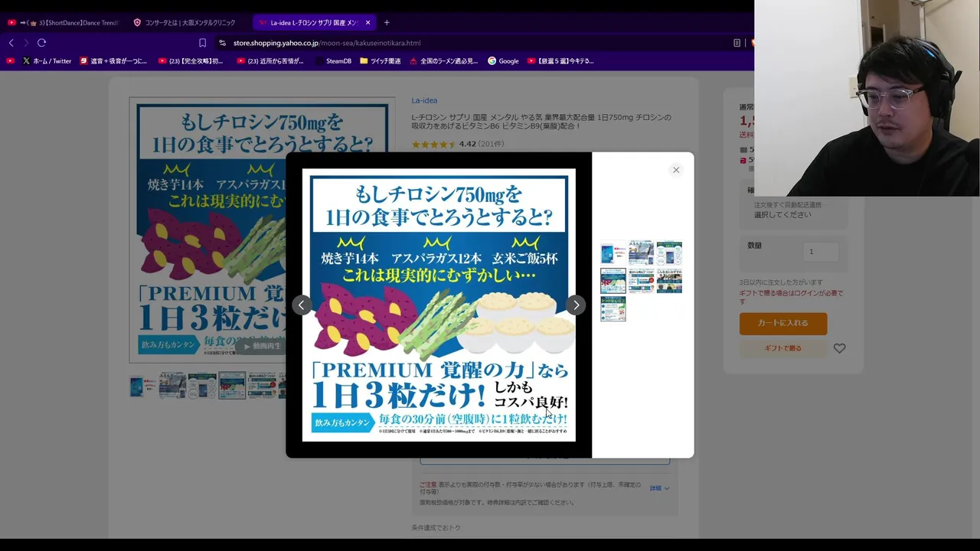Viewport: 980px width, 551px height.
Task: Switch to the ShortDance Dance Trend tab
Action: [63, 22]
